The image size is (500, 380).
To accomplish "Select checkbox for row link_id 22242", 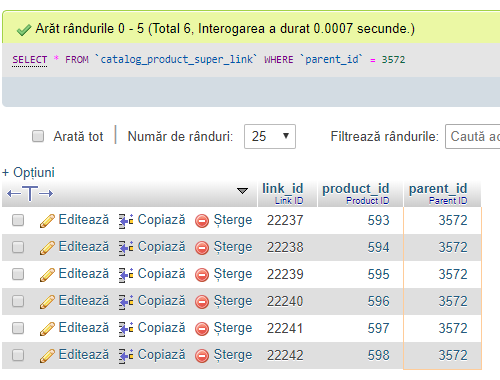I will point(18,355).
